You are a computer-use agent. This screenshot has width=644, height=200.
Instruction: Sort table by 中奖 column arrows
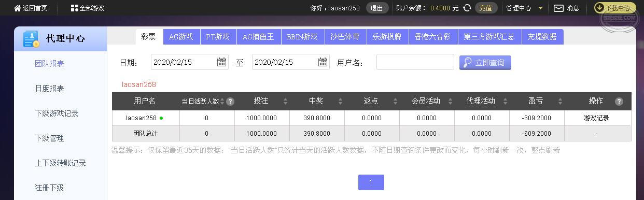click(340, 102)
